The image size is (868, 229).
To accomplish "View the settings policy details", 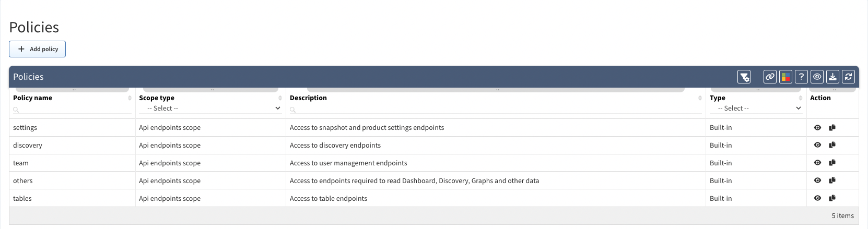I will tap(817, 128).
